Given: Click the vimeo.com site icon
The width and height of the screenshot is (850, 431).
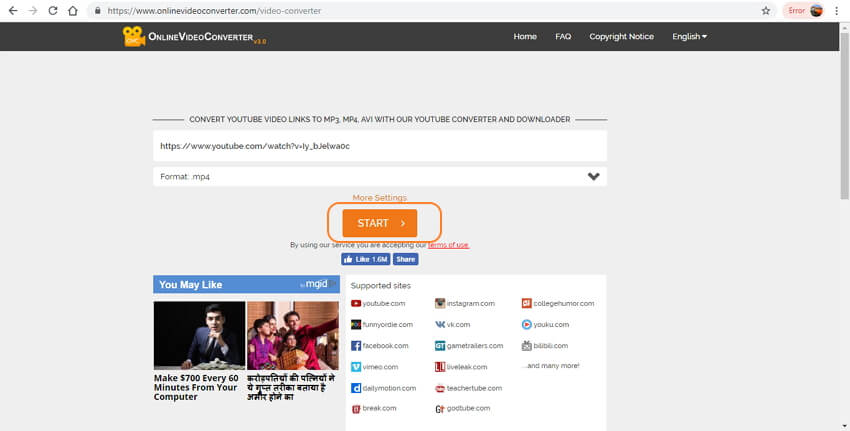Looking at the screenshot, I should click(x=356, y=367).
